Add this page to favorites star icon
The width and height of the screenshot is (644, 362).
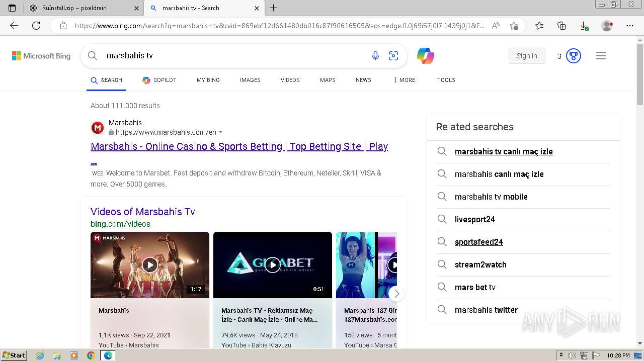(514, 26)
